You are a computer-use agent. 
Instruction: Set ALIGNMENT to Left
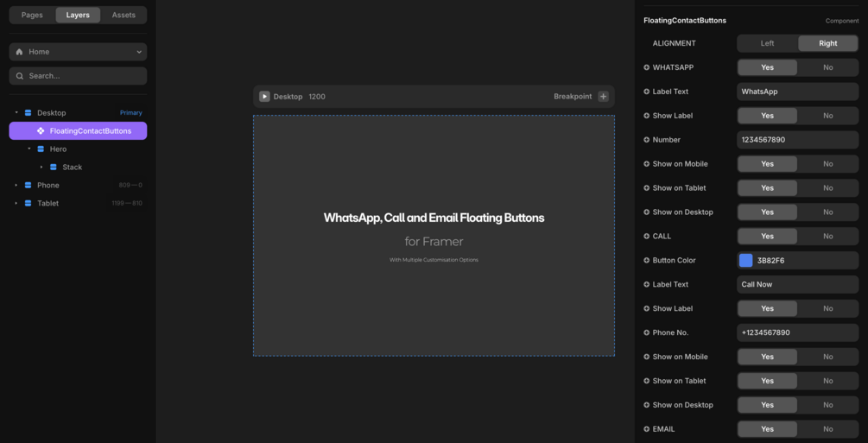tap(767, 43)
